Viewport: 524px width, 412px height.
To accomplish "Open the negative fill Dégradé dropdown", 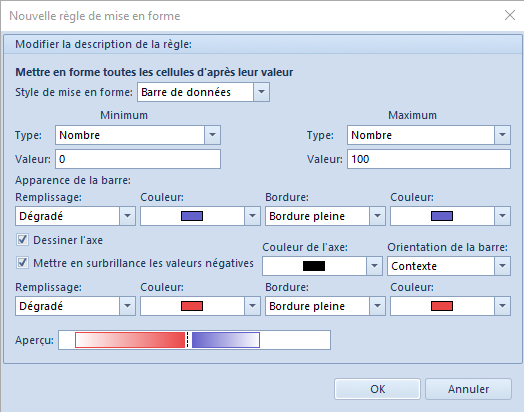I will tap(75, 306).
